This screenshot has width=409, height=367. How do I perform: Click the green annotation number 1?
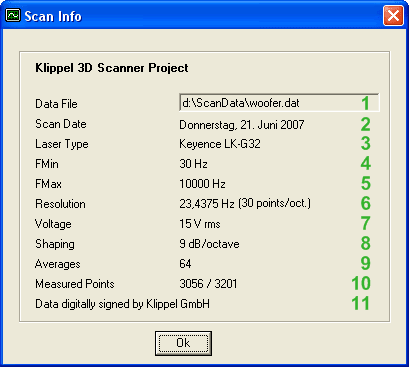366,103
